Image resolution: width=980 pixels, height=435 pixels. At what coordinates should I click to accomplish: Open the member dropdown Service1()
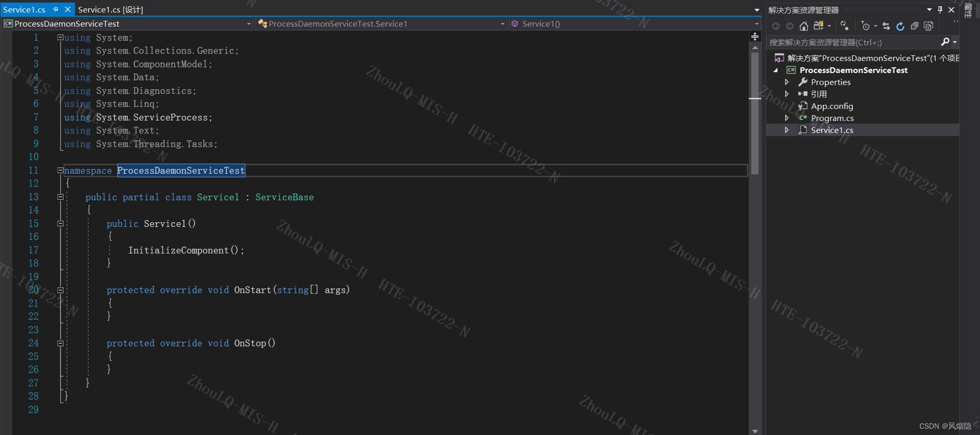pos(635,23)
